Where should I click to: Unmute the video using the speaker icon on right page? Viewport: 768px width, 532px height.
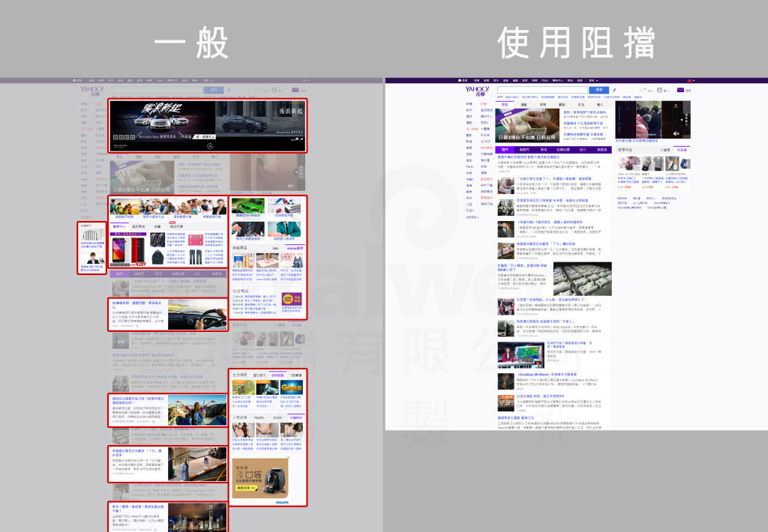[x=676, y=133]
